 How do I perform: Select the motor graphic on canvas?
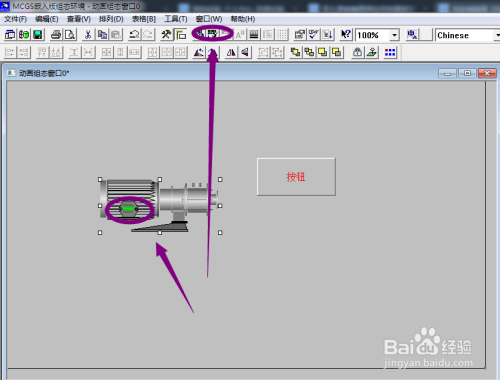pyautogui.click(x=159, y=205)
